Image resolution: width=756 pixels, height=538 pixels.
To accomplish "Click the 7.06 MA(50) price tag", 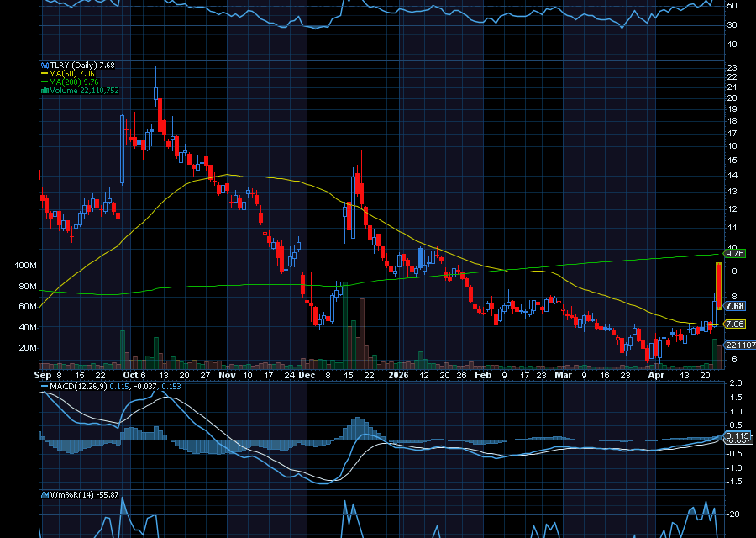I will point(735,323).
